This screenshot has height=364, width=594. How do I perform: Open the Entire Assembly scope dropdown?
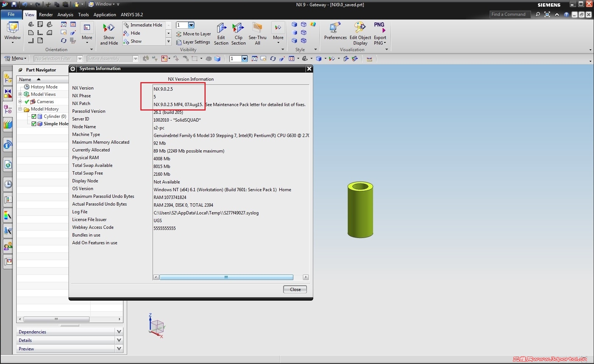[136, 59]
